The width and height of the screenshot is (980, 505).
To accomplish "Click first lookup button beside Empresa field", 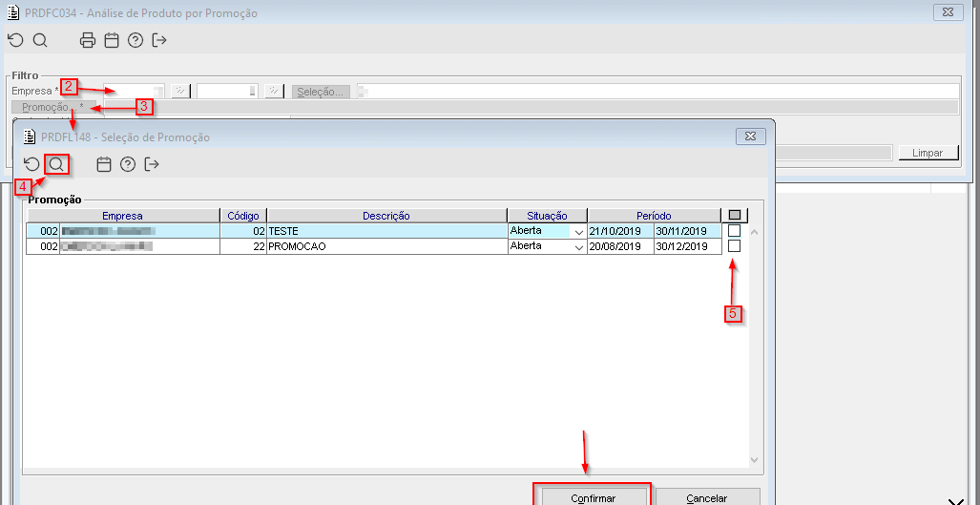I will point(180,92).
